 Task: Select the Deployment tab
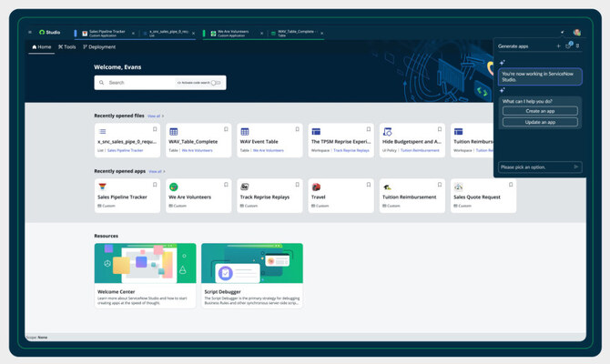[x=100, y=46]
